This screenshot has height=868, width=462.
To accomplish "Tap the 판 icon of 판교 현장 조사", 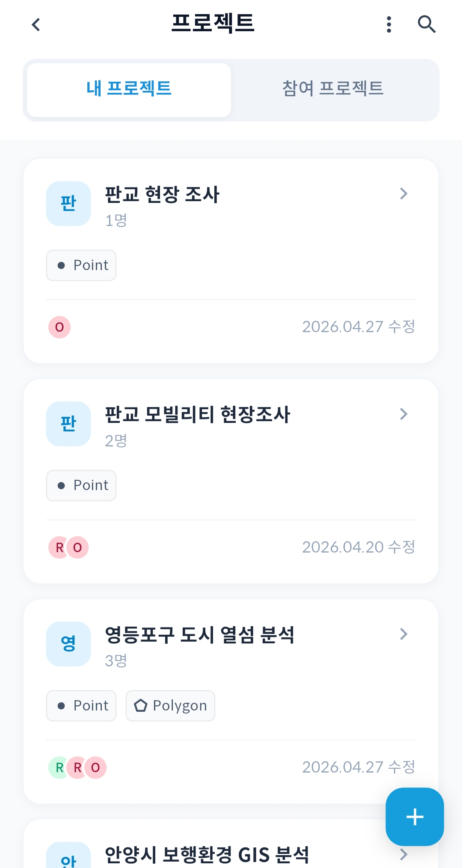I will [x=68, y=204].
